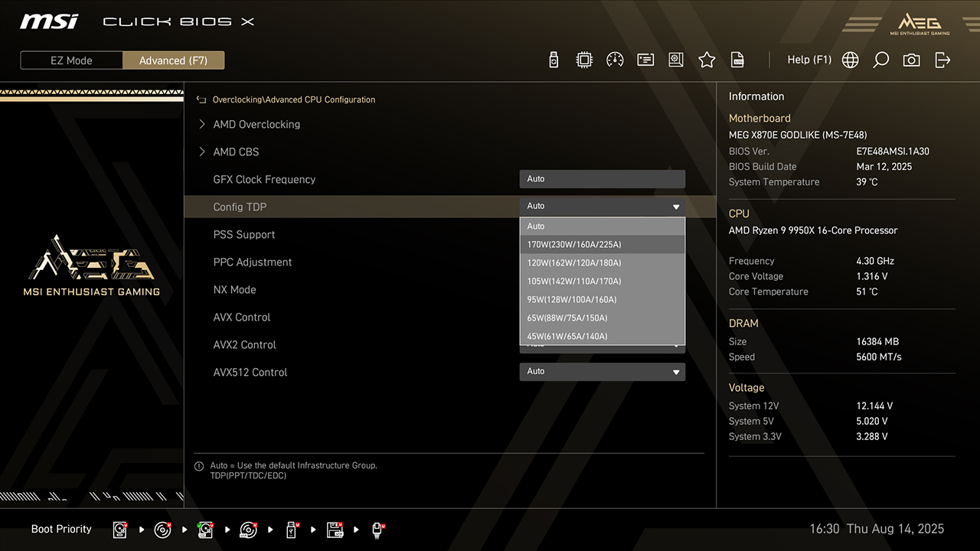Viewport: 980px width, 551px height.
Task: Expand the AMD Overclocking submenu
Action: [256, 124]
